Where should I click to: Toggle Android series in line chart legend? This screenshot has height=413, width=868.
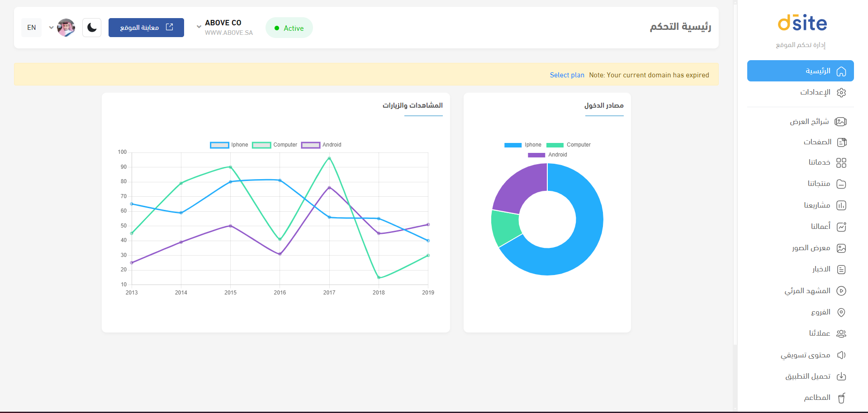(x=322, y=145)
